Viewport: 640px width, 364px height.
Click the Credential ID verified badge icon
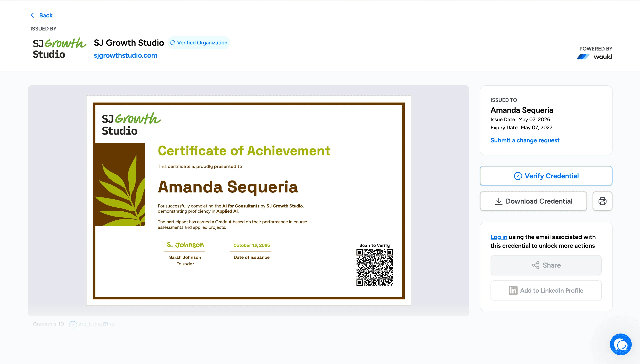pyautogui.click(x=73, y=324)
